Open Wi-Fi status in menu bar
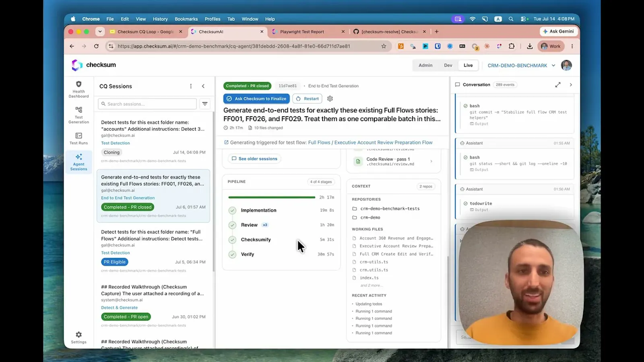644x362 pixels. pos(473,19)
